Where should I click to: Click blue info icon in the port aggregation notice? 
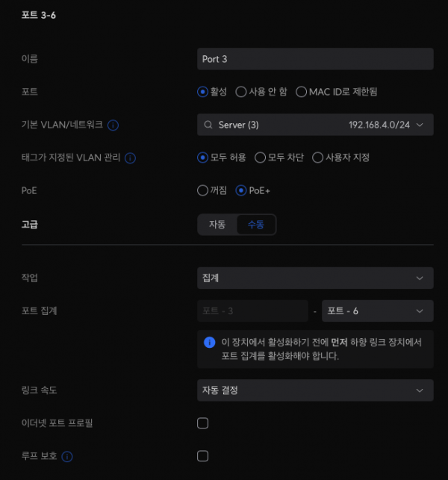click(210, 342)
